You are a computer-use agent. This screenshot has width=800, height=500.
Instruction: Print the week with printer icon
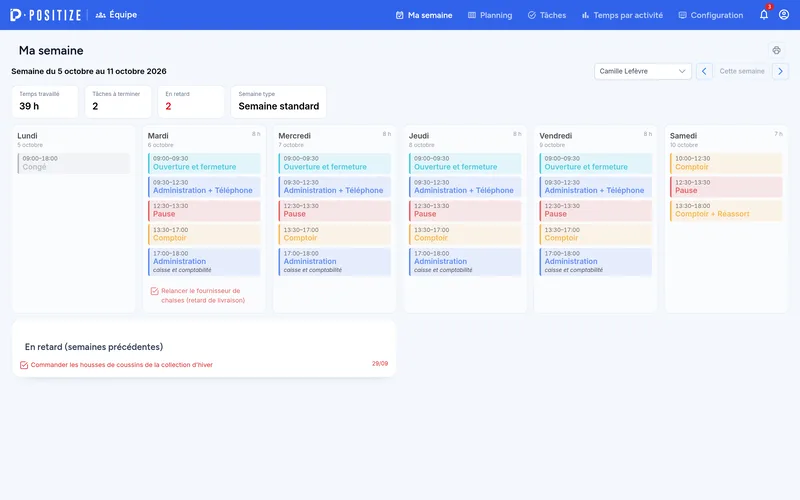coord(777,50)
